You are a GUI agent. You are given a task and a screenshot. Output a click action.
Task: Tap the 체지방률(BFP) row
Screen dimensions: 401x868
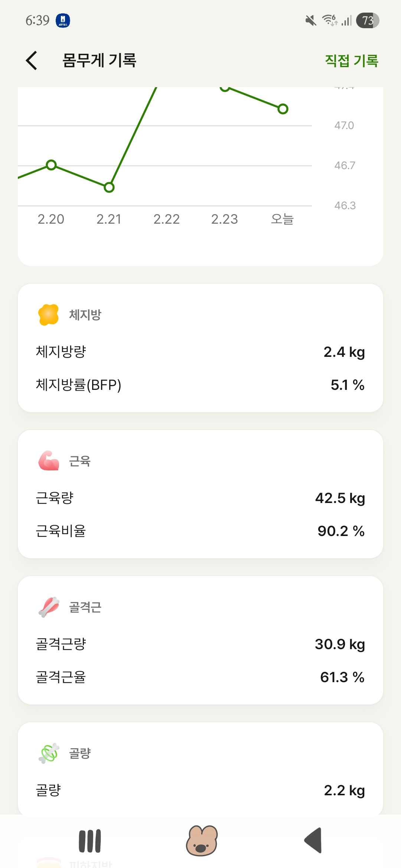pos(200,385)
